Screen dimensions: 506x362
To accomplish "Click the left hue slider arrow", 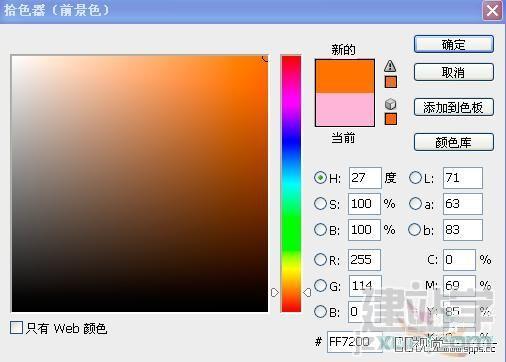I will click(x=275, y=293).
